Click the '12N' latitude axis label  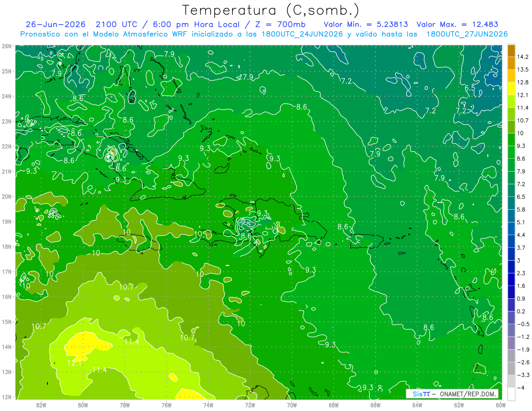7,397
